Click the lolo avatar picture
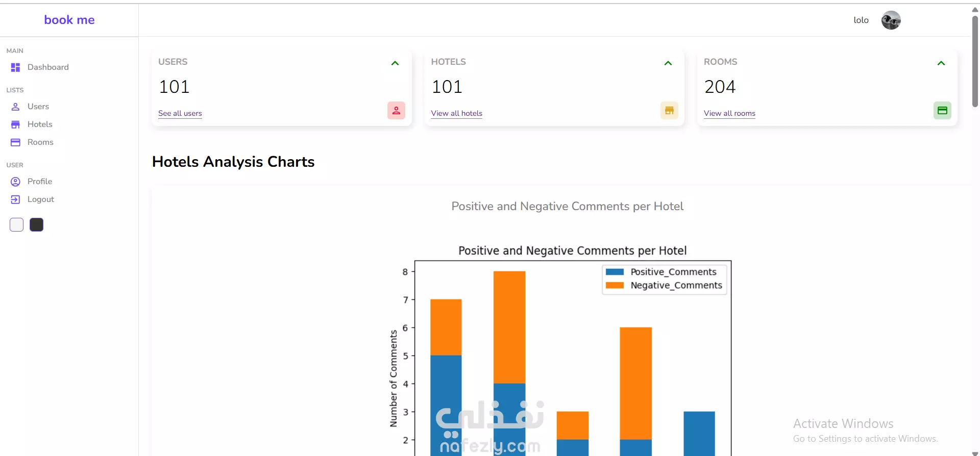This screenshot has height=456, width=980. coord(891,20)
